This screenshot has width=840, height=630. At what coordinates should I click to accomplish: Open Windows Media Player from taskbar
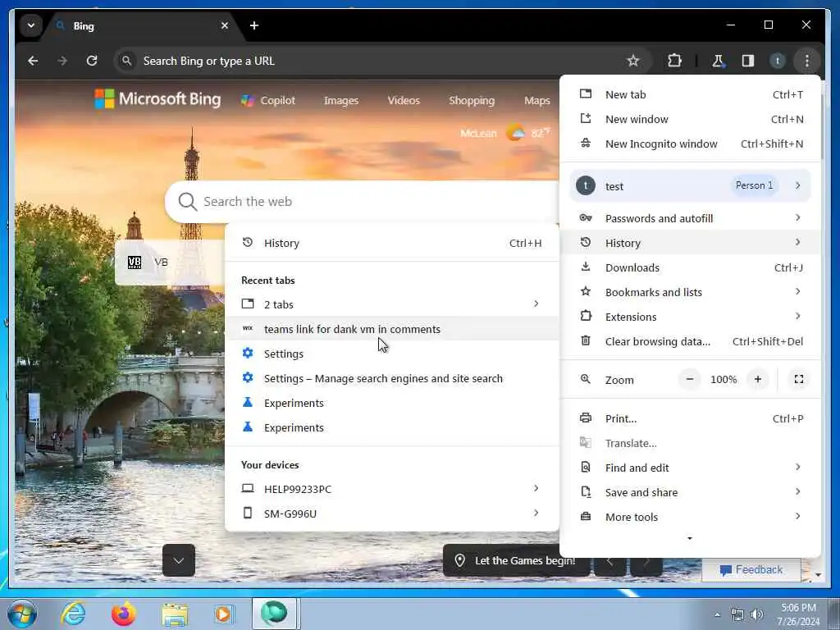[x=223, y=614]
